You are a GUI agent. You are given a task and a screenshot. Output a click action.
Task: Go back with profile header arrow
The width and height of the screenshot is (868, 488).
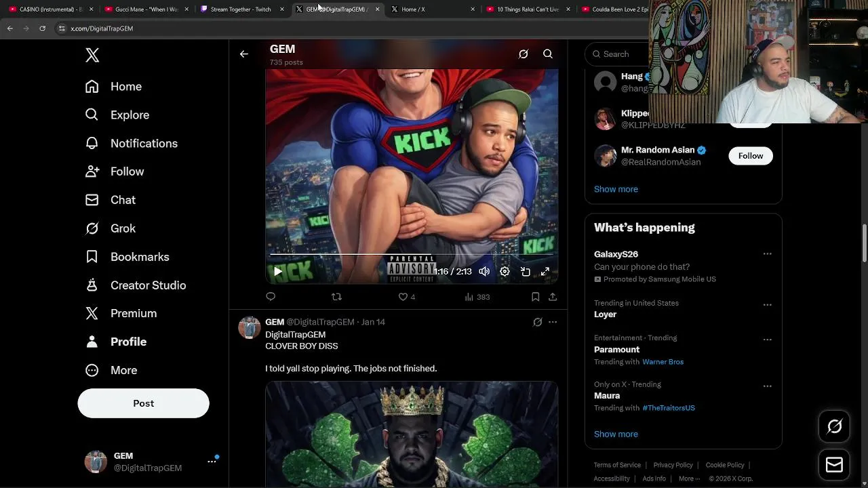click(x=244, y=54)
